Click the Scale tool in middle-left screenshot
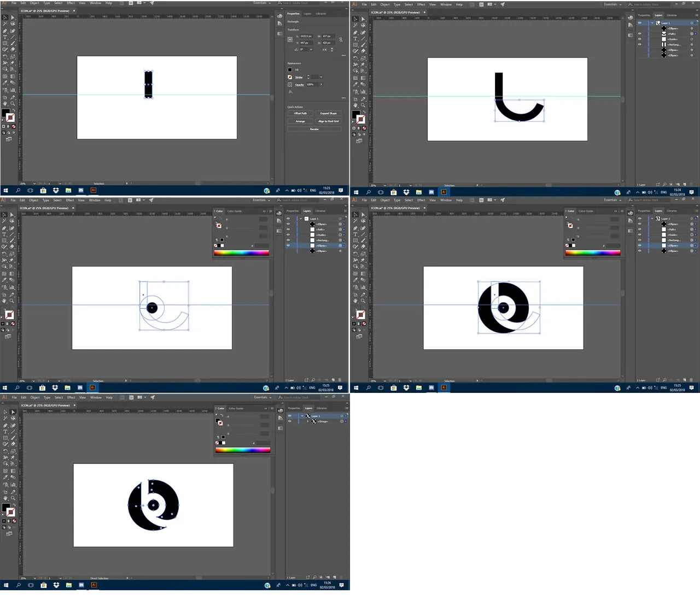700x600 pixels. [x=12, y=254]
